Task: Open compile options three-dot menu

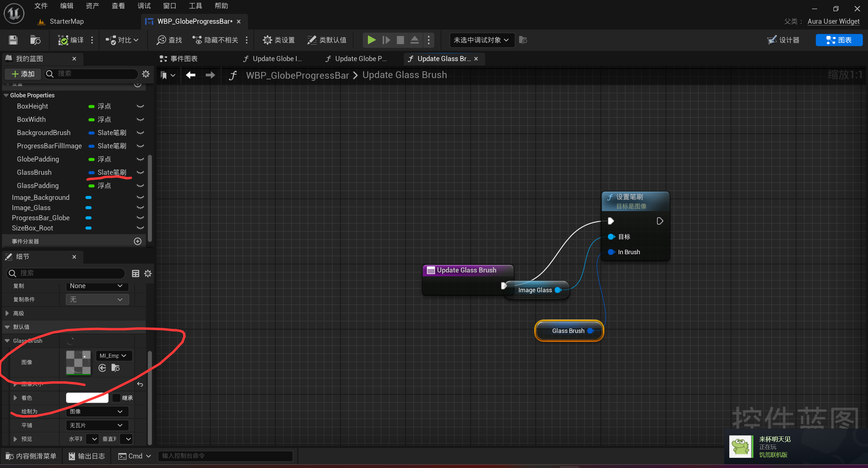Action: pyautogui.click(x=92, y=40)
